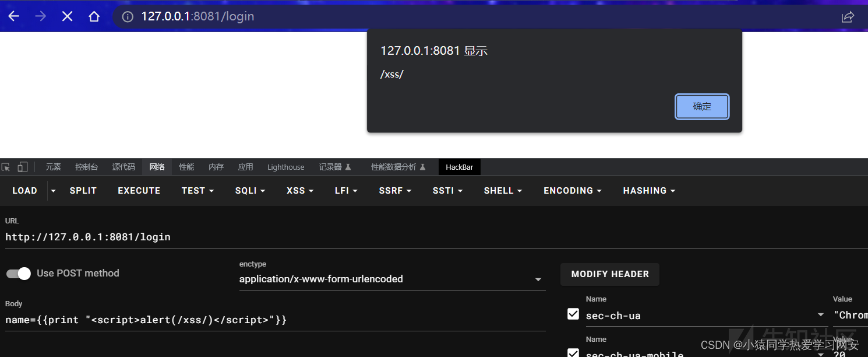Open the browser home page icon

point(94,16)
